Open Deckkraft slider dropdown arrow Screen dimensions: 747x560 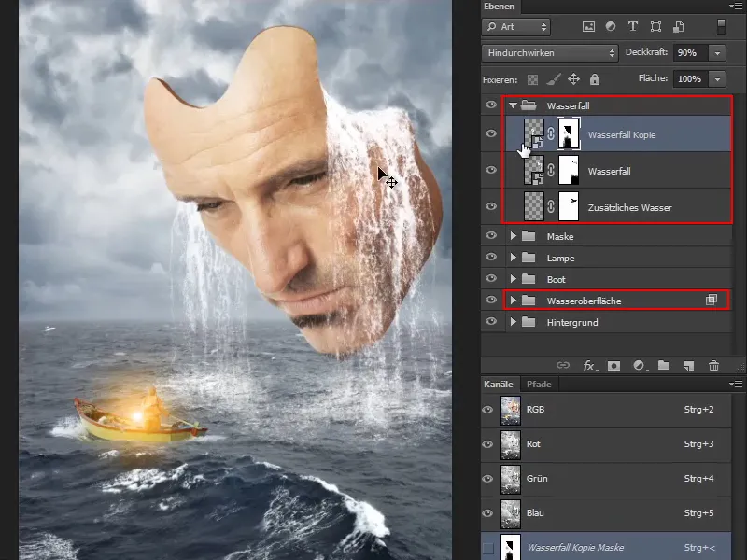(717, 53)
